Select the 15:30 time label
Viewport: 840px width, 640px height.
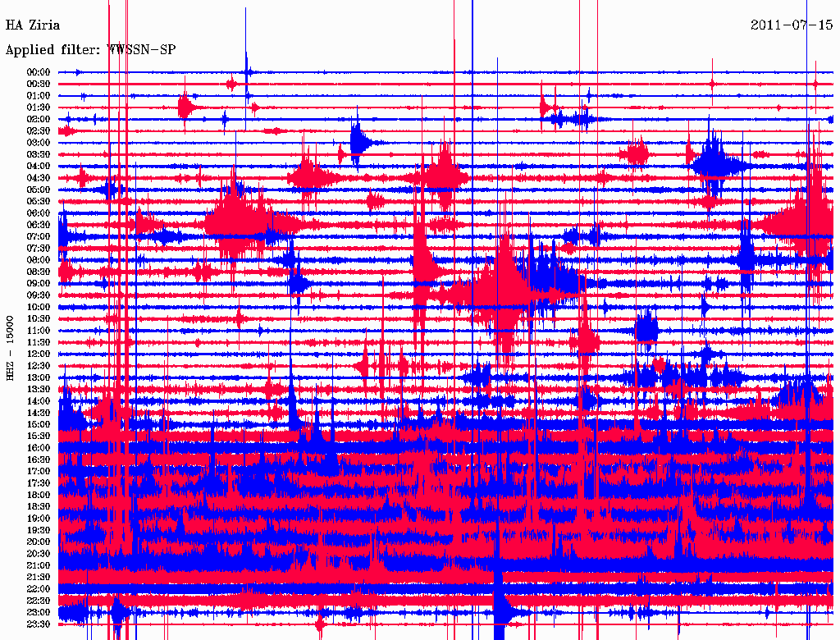pos(39,437)
